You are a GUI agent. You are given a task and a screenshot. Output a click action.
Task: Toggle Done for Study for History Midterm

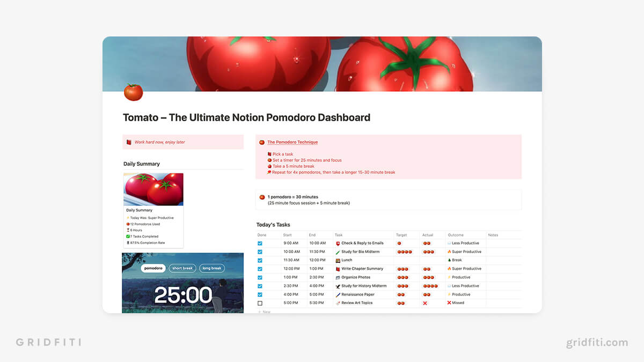(260, 286)
